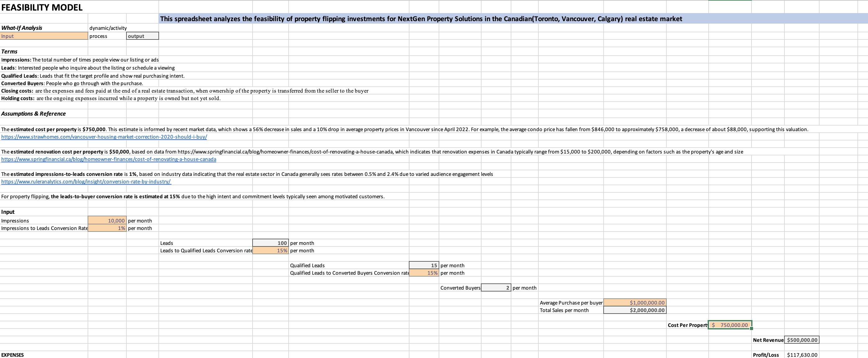Select the Qualified Leads cell showing 15
The height and width of the screenshot is (358, 868).
tap(423, 265)
